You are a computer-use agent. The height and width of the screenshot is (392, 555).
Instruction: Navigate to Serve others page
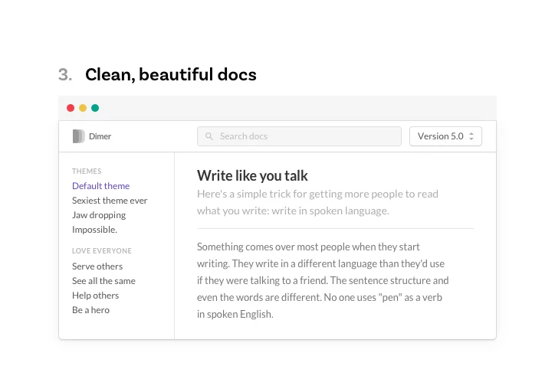tap(97, 266)
